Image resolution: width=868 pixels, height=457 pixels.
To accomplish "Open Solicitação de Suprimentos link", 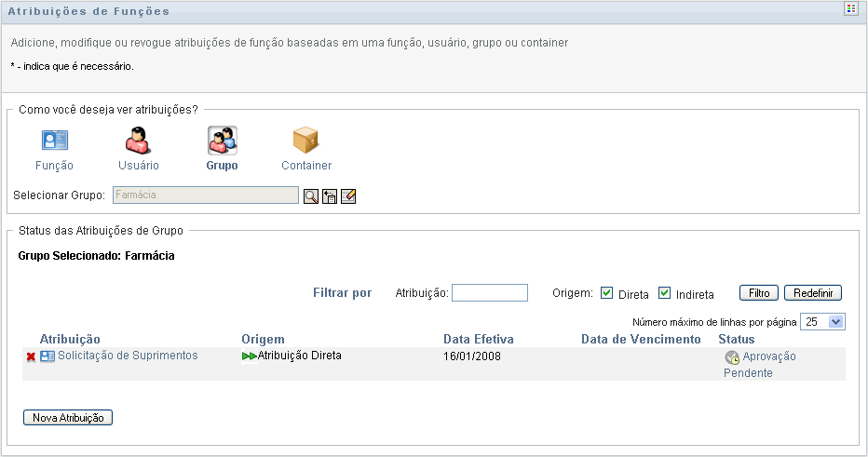I will [128, 356].
